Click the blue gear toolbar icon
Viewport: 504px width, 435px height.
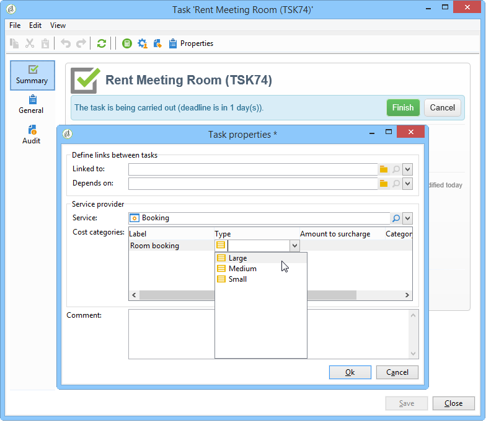click(x=143, y=43)
